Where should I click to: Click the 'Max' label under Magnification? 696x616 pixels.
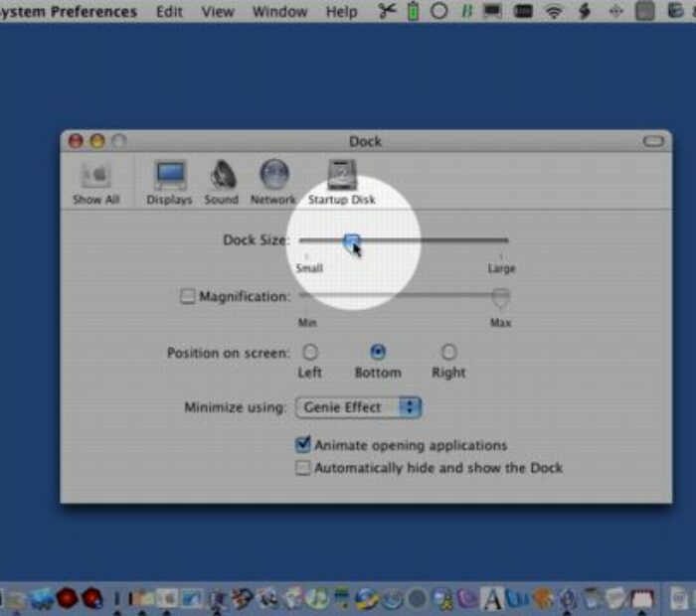(x=500, y=323)
